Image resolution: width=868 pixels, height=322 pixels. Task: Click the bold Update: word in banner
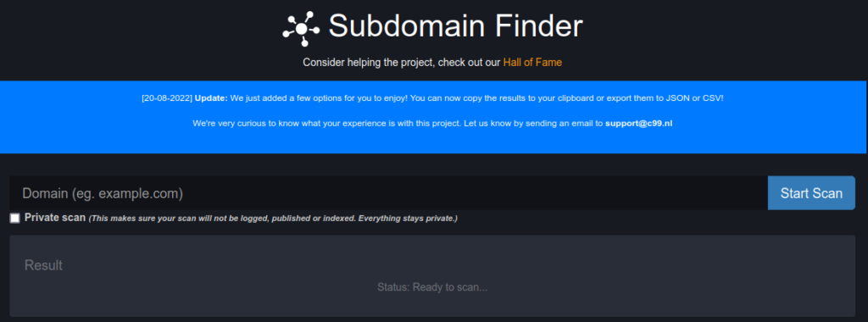tap(211, 98)
